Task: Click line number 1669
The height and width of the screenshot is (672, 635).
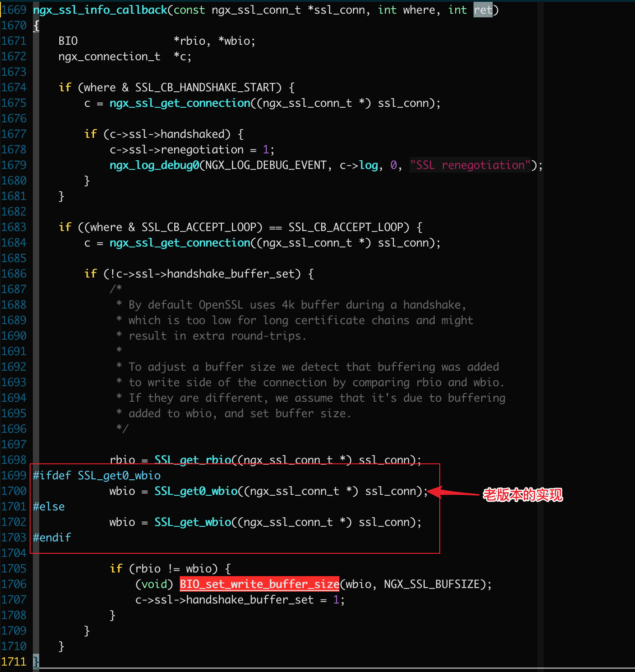Action: click(14, 10)
